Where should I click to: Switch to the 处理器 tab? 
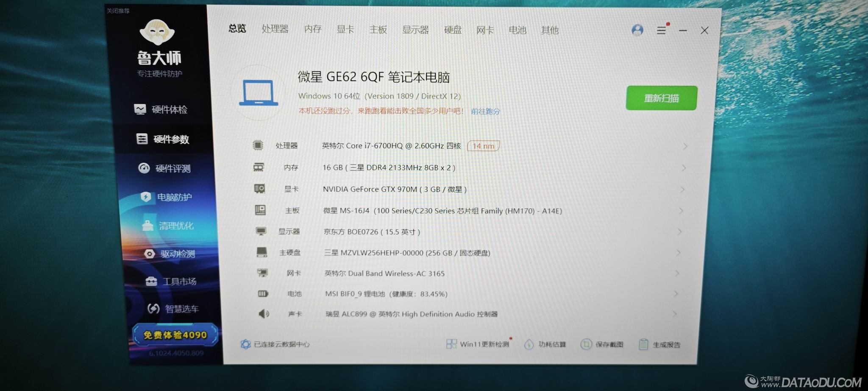[275, 29]
